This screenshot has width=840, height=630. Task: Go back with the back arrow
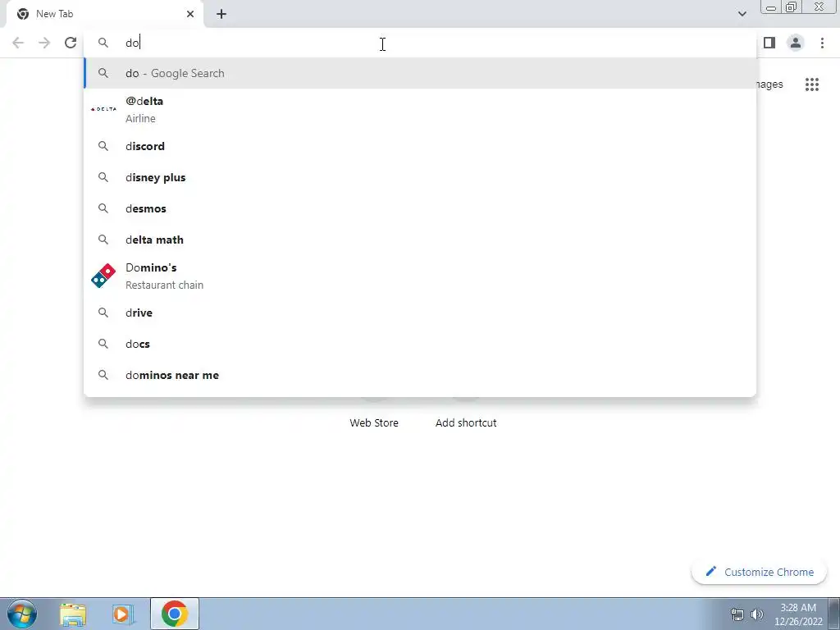tap(18, 43)
